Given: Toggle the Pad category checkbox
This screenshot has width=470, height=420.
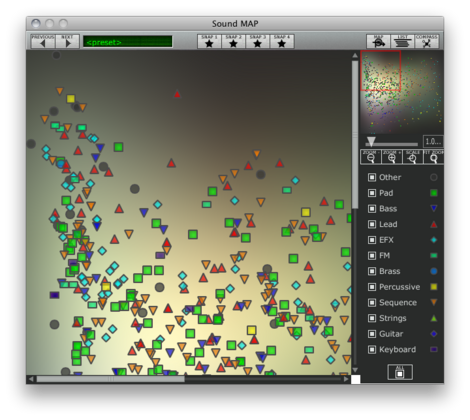Looking at the screenshot, I should [x=372, y=193].
